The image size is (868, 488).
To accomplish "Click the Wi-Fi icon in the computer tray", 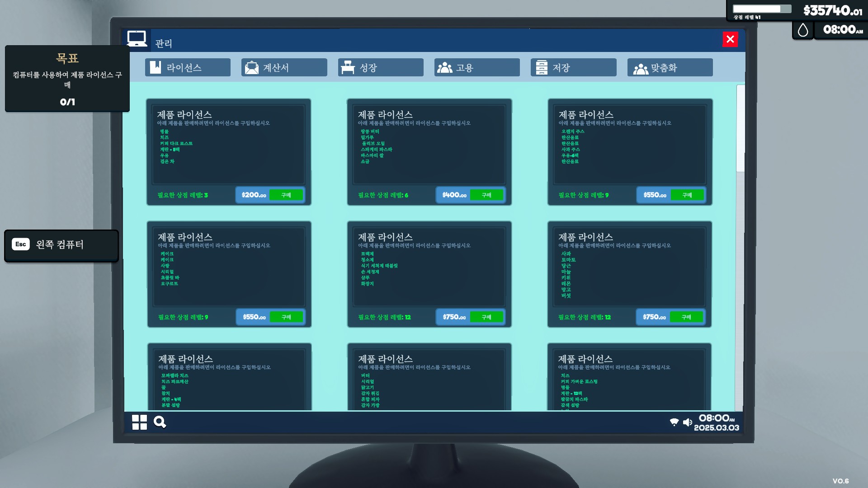I will click(674, 422).
